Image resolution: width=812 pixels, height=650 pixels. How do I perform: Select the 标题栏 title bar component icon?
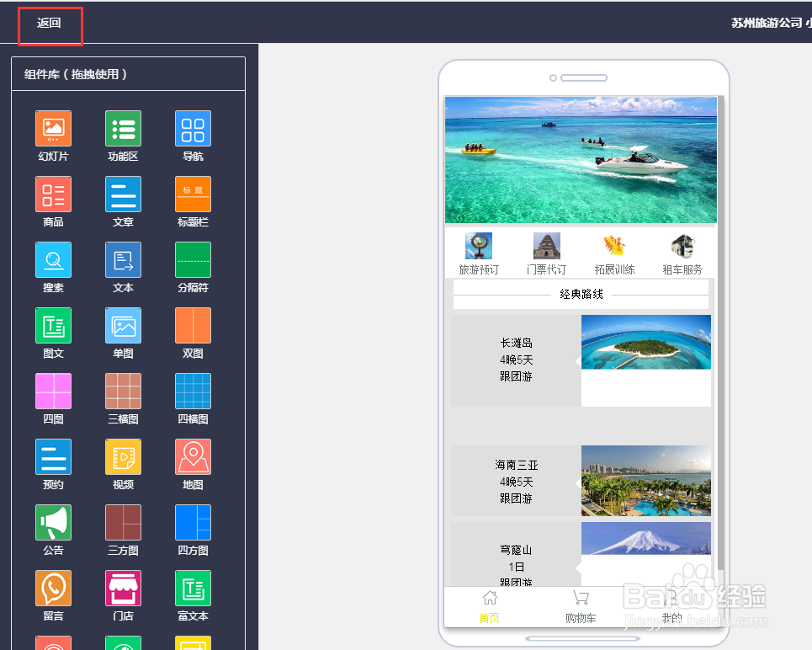point(194,194)
